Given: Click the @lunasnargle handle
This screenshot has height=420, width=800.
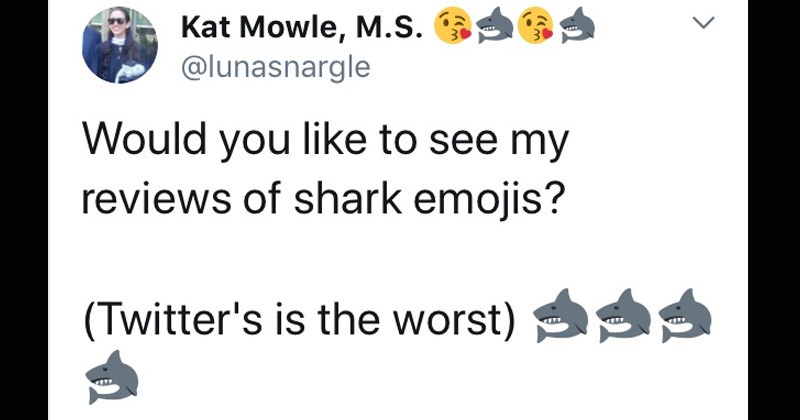Looking at the screenshot, I should (275, 67).
